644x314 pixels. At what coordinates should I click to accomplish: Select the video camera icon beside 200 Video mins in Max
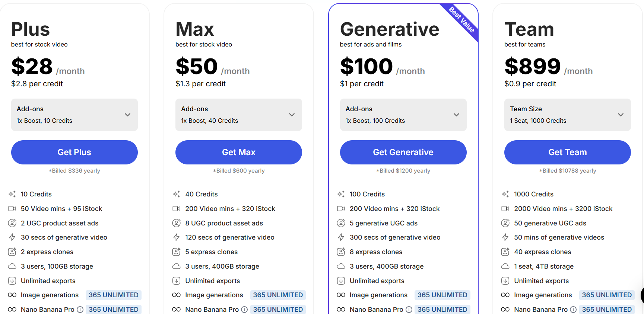point(177,208)
